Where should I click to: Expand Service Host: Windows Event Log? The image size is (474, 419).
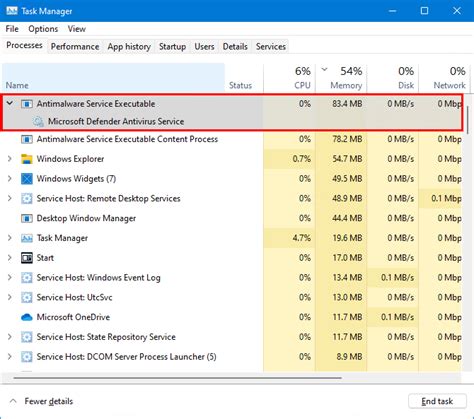point(10,277)
